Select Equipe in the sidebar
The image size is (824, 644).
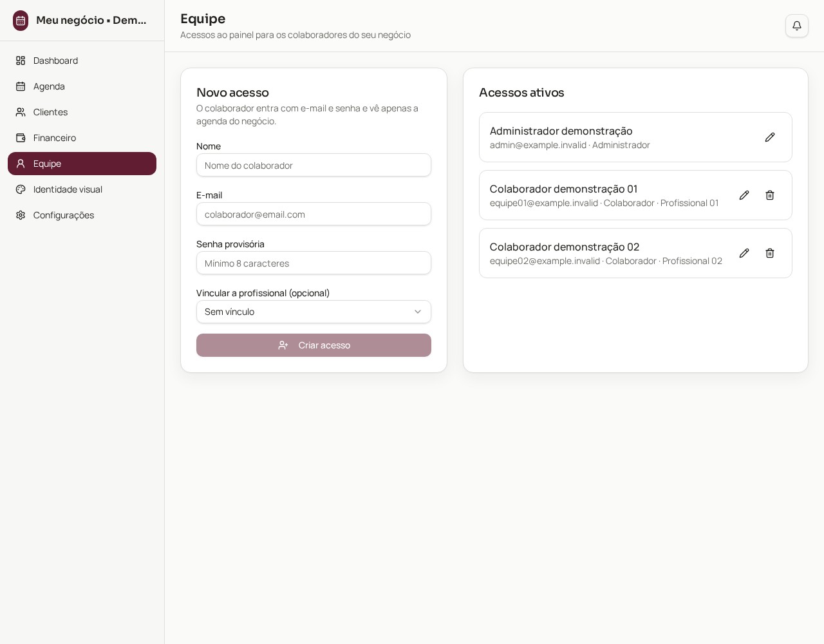tap(82, 164)
